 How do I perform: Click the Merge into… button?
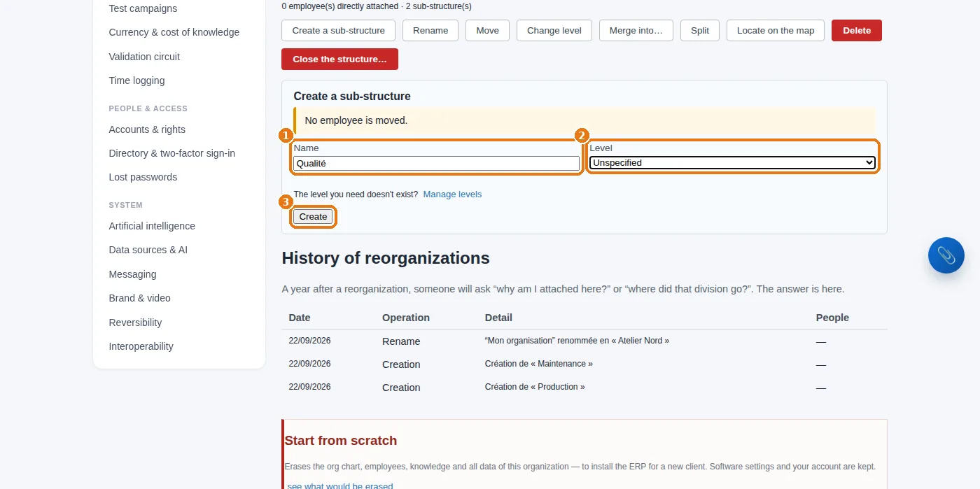[x=636, y=31]
